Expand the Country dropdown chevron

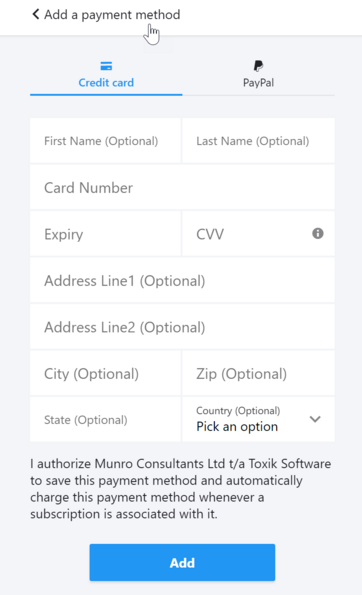(x=315, y=419)
